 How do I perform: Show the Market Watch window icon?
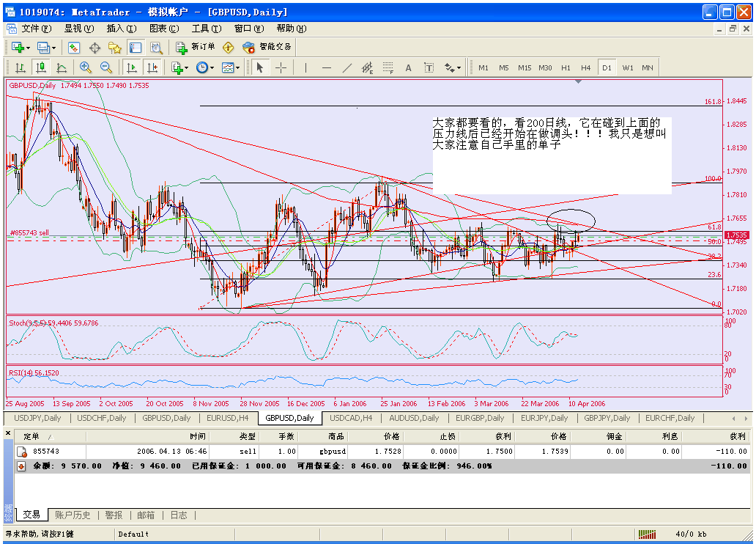click(74, 48)
